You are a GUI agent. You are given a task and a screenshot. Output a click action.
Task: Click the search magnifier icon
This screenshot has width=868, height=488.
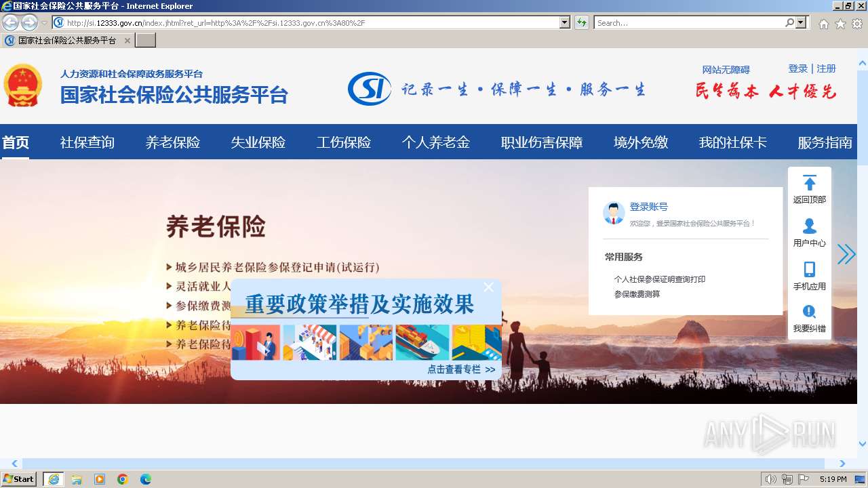(x=789, y=22)
